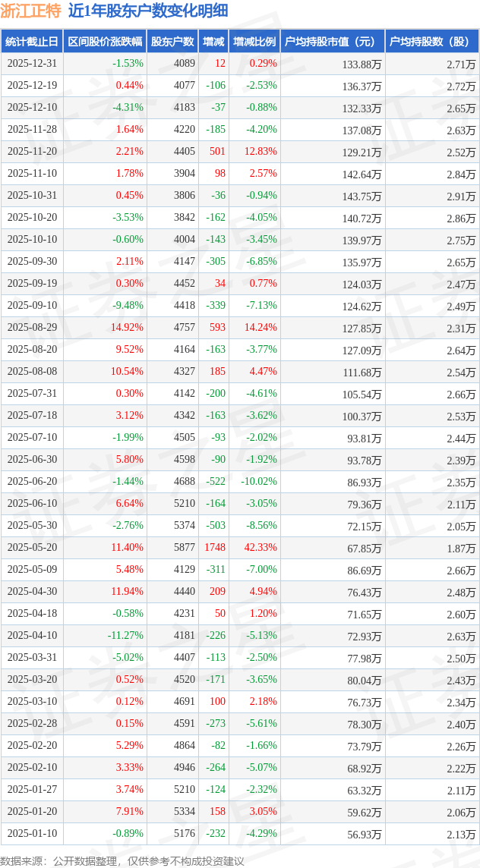Select the 2.91万 average shares cell

pos(461,196)
